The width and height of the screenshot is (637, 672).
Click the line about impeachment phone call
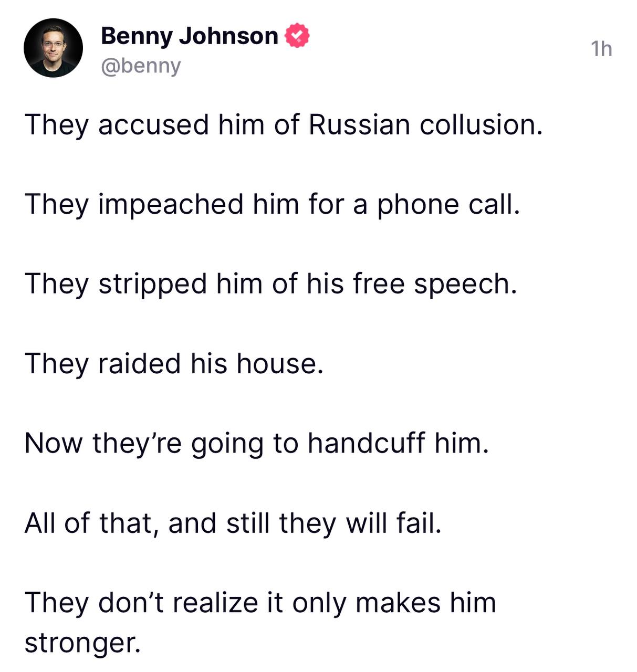(x=272, y=204)
